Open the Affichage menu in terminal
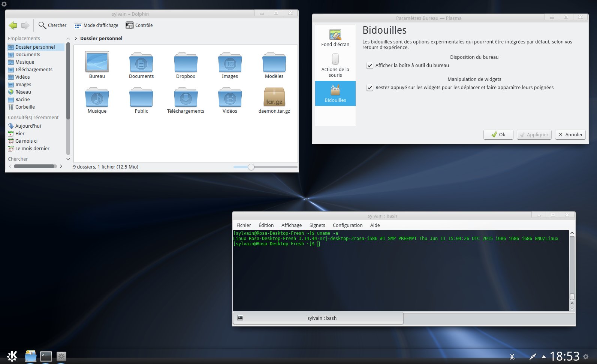This screenshot has width=597, height=364. (x=291, y=225)
